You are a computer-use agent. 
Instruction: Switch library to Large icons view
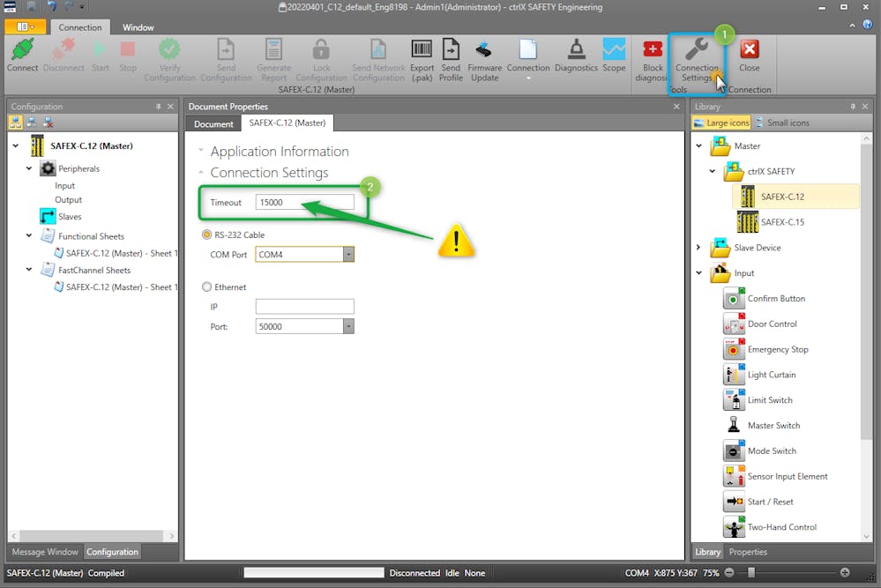point(721,123)
